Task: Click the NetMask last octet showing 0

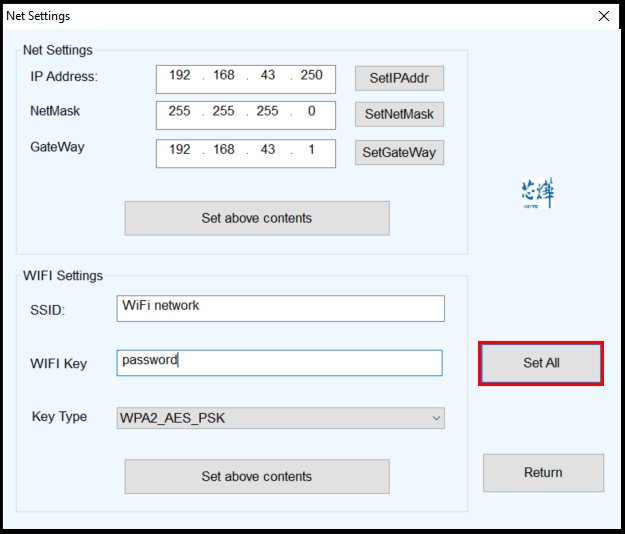Action: pyautogui.click(x=312, y=112)
